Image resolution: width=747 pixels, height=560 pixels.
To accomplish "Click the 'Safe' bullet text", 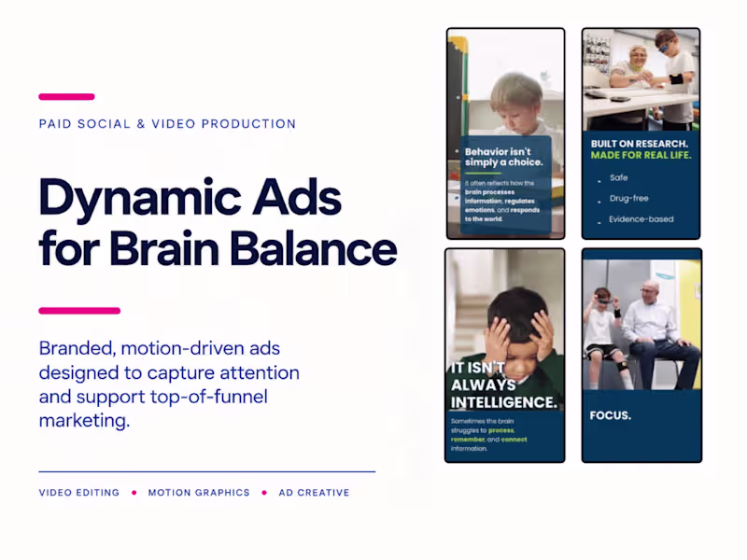I will (618, 177).
